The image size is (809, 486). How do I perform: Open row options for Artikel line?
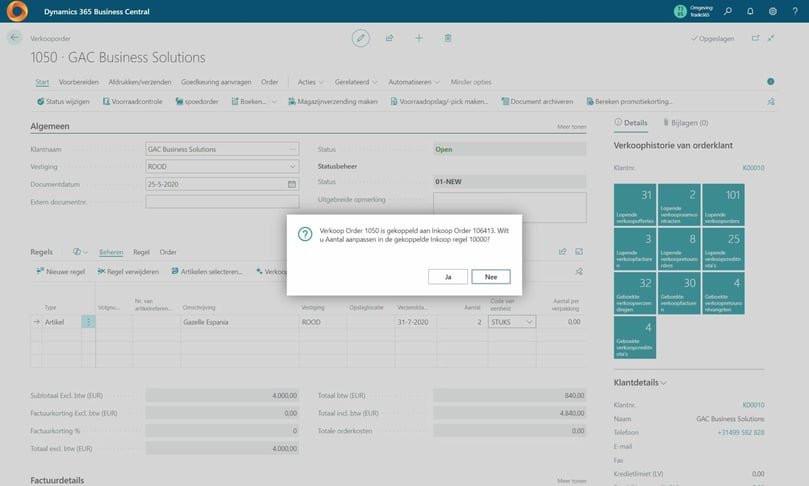(x=88, y=322)
